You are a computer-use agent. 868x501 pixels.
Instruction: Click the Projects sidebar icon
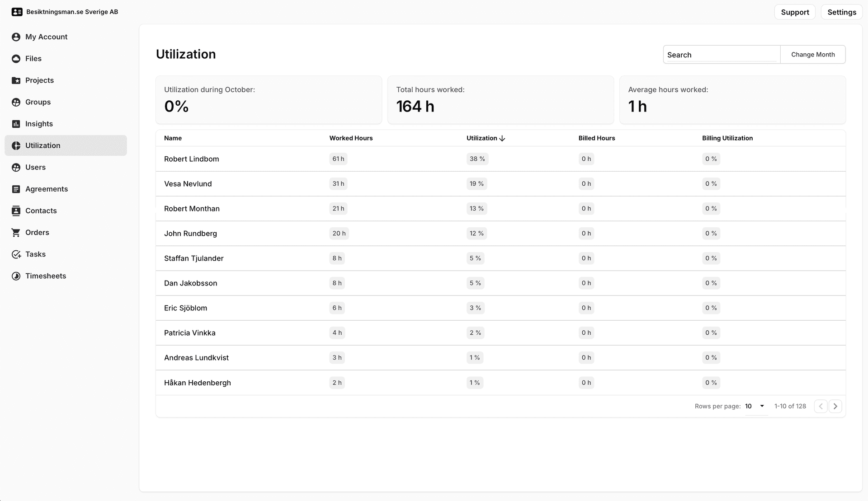pyautogui.click(x=17, y=80)
